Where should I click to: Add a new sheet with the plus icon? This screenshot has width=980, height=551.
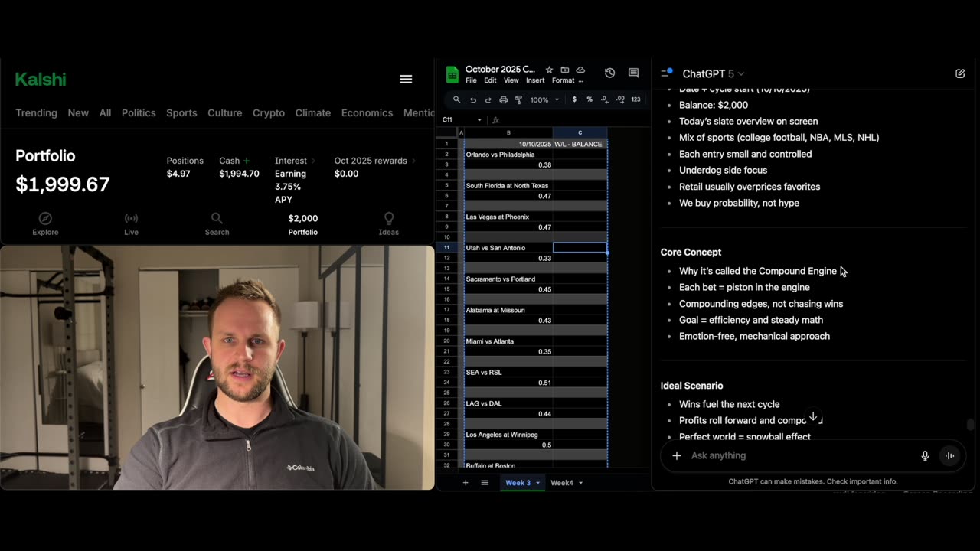[465, 482]
